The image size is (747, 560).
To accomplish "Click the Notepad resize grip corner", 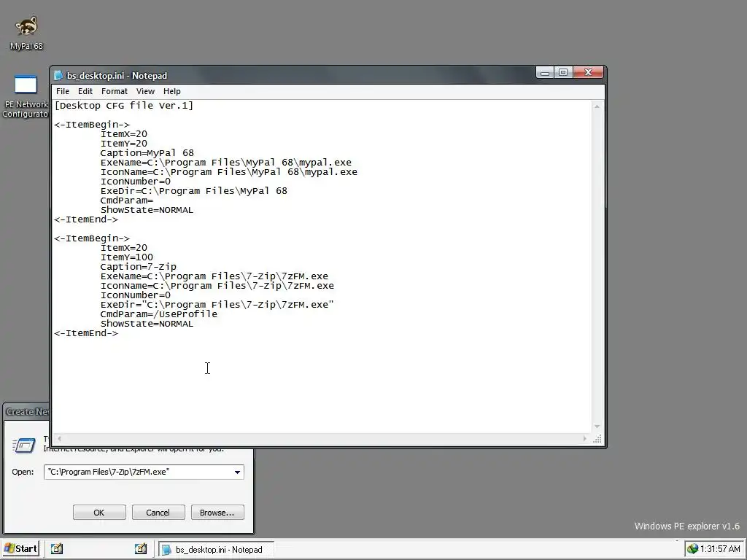I will coord(597,439).
